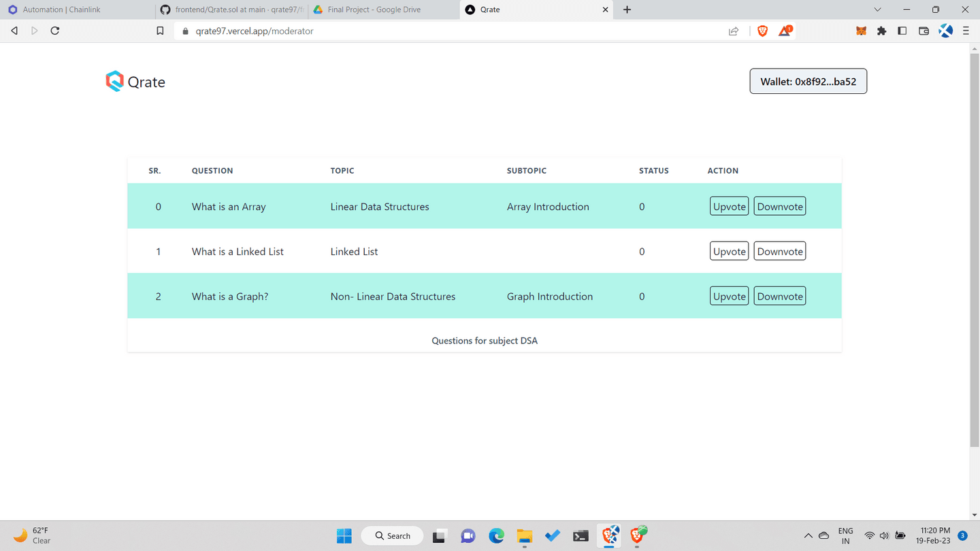Close the Qrate tab

[x=606, y=10]
